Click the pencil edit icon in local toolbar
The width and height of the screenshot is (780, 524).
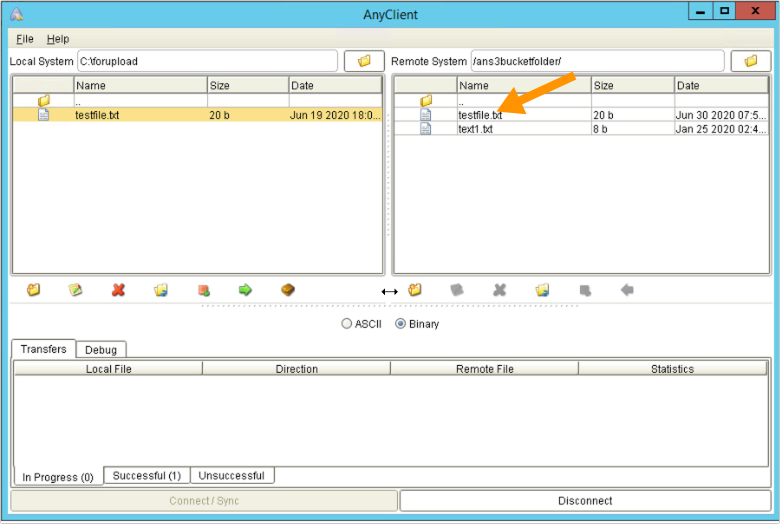click(75, 290)
